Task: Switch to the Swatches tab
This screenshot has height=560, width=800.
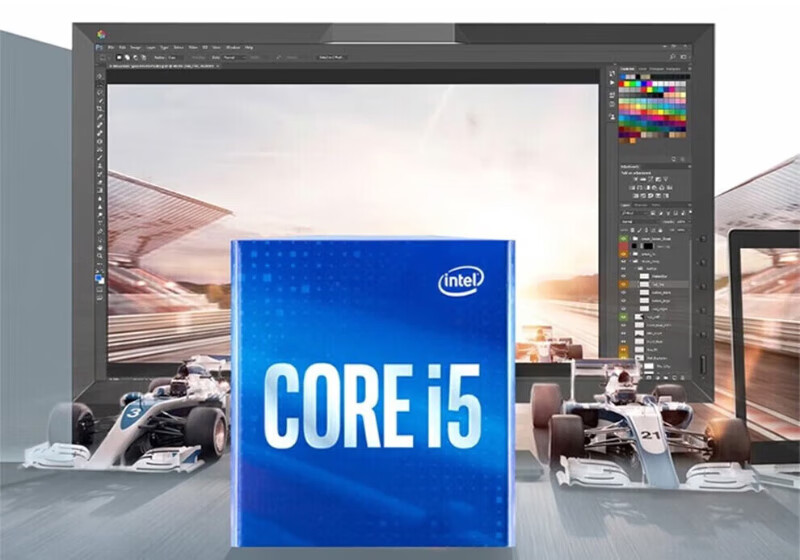Action: pyautogui.click(x=628, y=69)
